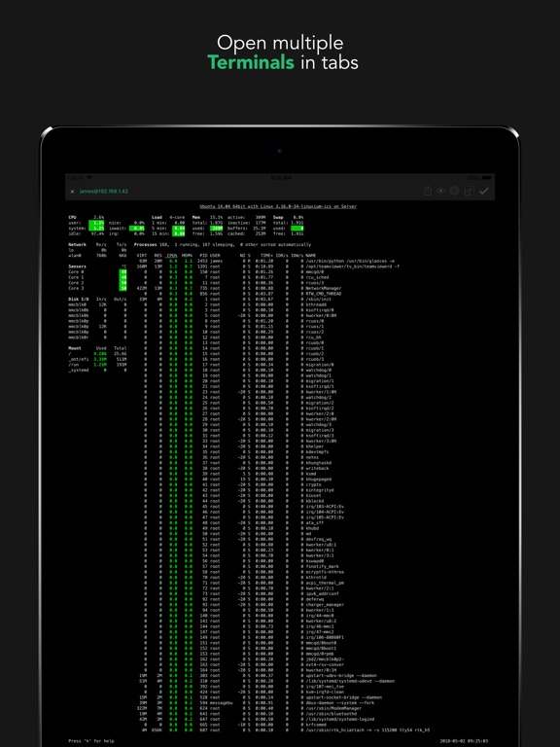The height and width of the screenshot is (747, 560).
Task: Select the james@192.168.1.42 tab
Action: [x=103, y=192]
